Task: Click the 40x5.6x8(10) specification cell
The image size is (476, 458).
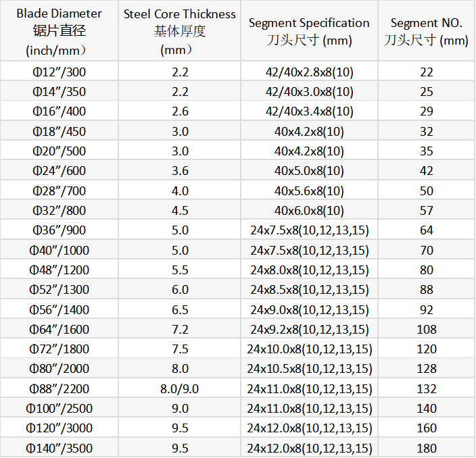Action: (x=309, y=190)
